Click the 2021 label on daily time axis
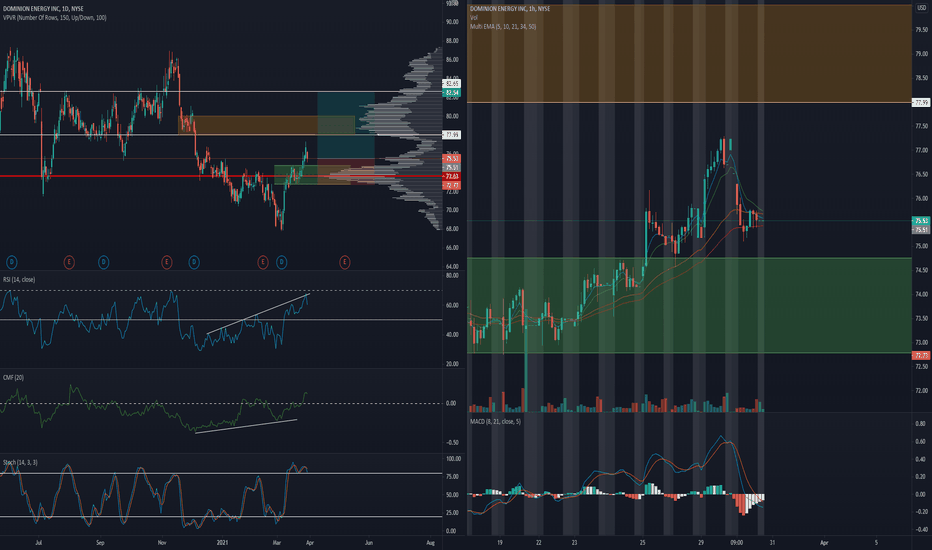Image resolution: width=932 pixels, height=550 pixels. tap(222, 542)
